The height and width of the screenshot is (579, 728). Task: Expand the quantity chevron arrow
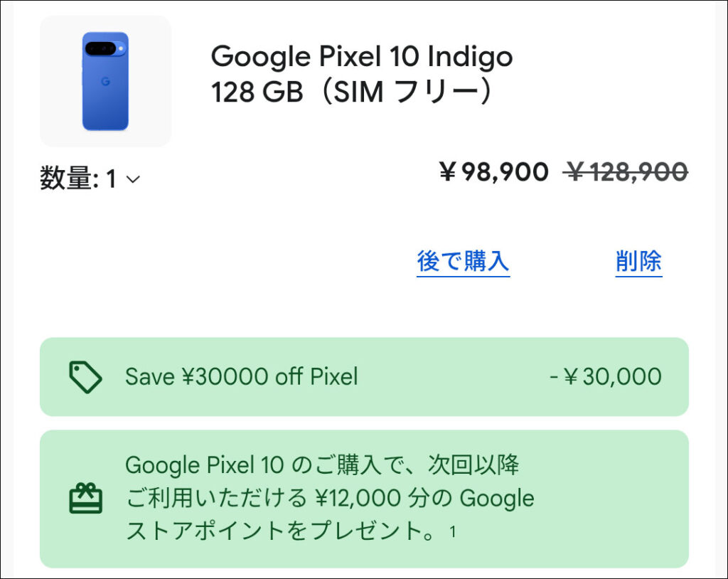[x=133, y=179]
